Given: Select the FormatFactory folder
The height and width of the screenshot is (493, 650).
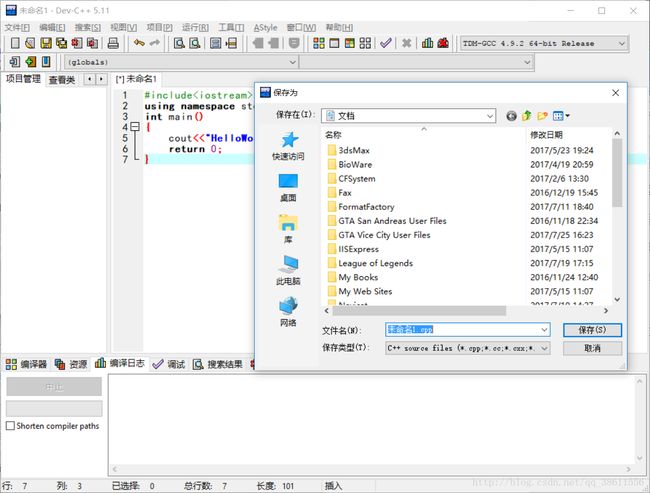Looking at the screenshot, I should click(366, 206).
